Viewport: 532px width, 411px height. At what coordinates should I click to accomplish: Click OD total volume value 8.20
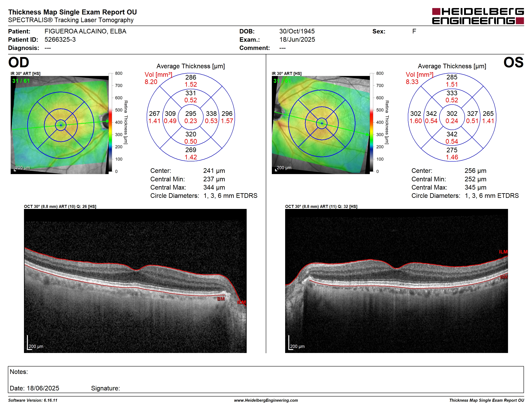tap(151, 82)
